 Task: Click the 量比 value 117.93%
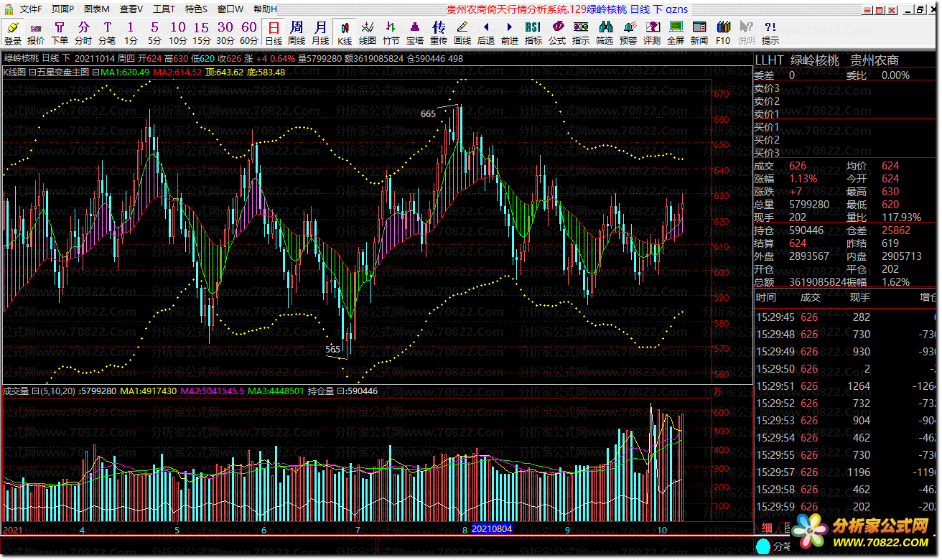[x=902, y=218]
